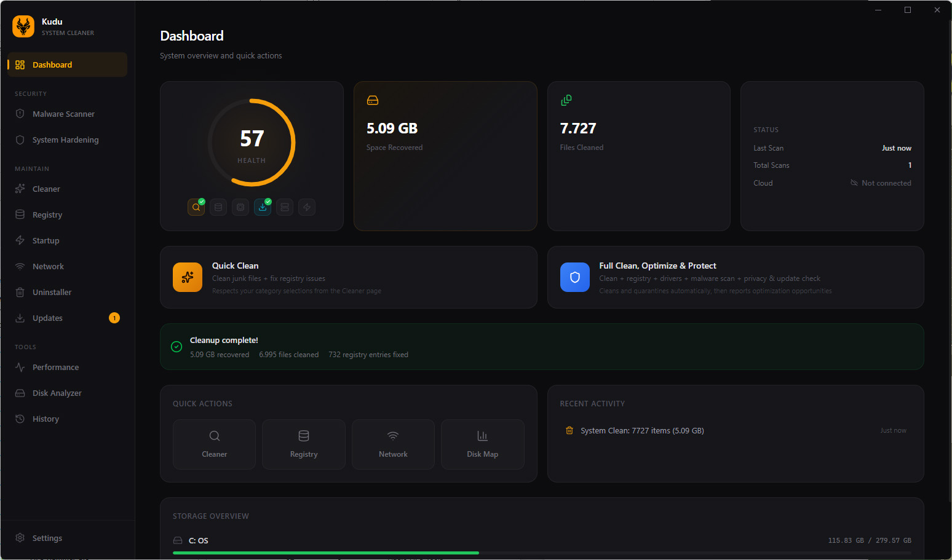Open the Updates section with one pending
The image size is (952, 560).
[x=48, y=318]
